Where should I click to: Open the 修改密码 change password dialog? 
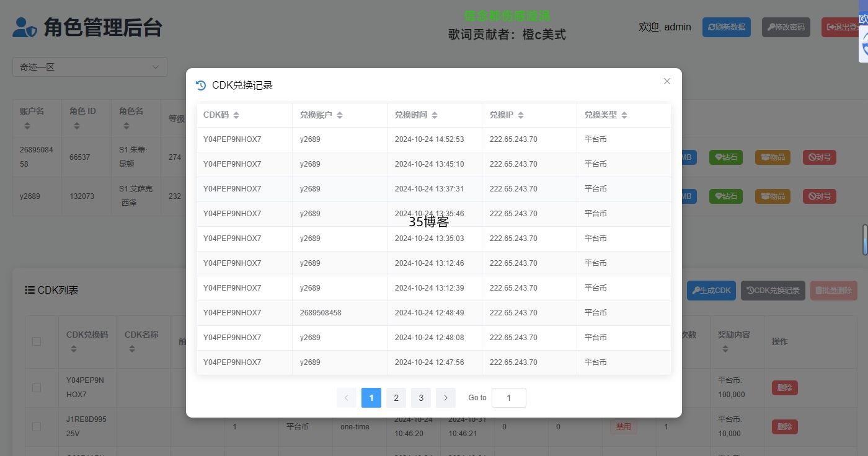pyautogui.click(x=786, y=27)
